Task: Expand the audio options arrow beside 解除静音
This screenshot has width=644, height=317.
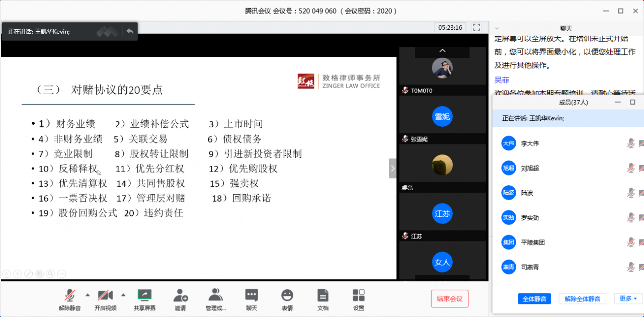Action: 88,294
